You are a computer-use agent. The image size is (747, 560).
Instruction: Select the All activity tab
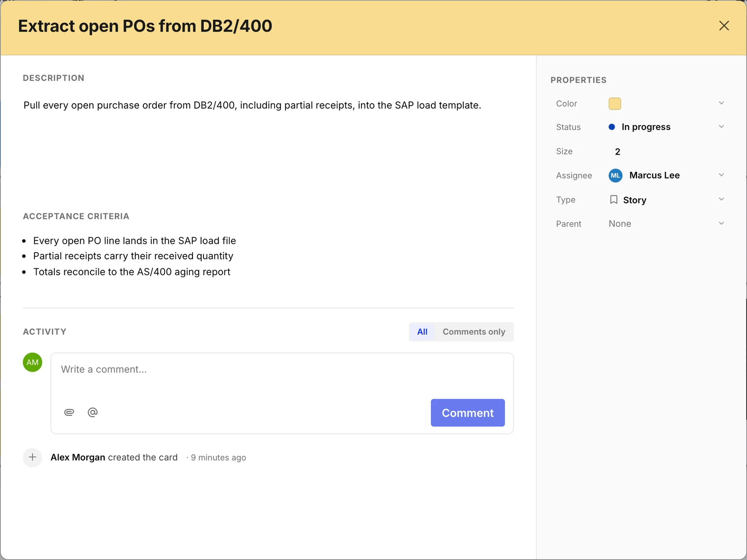pos(422,332)
